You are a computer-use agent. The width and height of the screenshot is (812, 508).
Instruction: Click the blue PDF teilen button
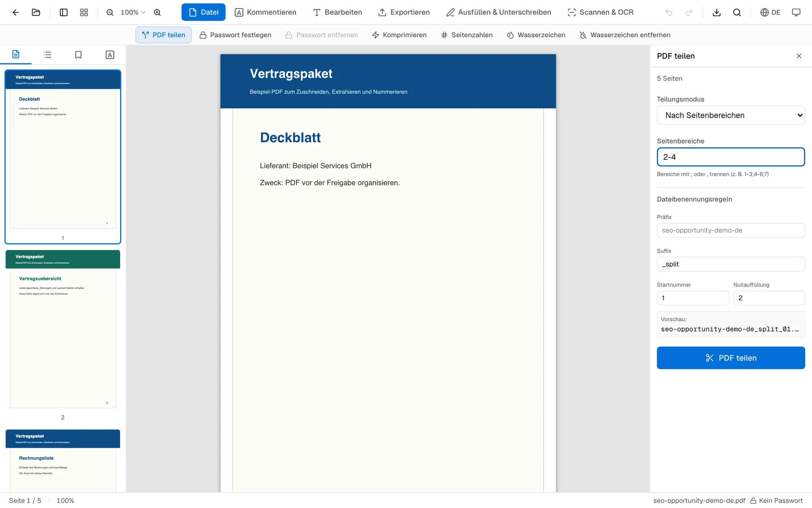(731, 358)
